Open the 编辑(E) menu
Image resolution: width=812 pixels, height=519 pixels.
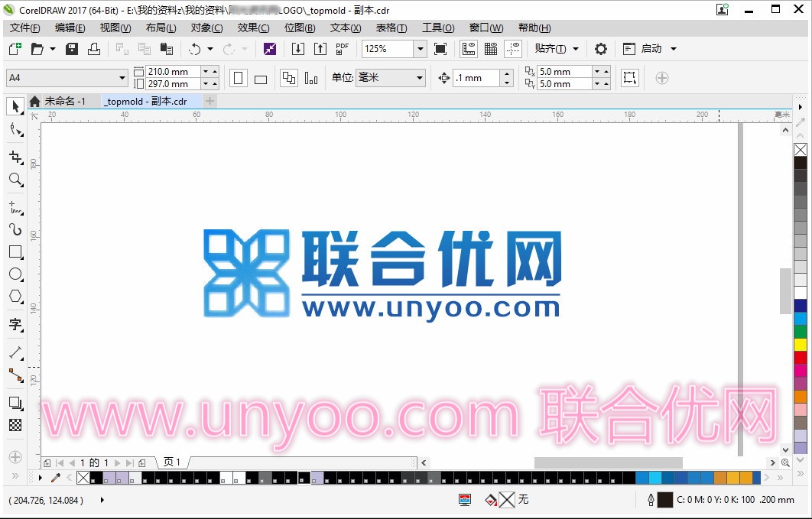click(x=70, y=28)
